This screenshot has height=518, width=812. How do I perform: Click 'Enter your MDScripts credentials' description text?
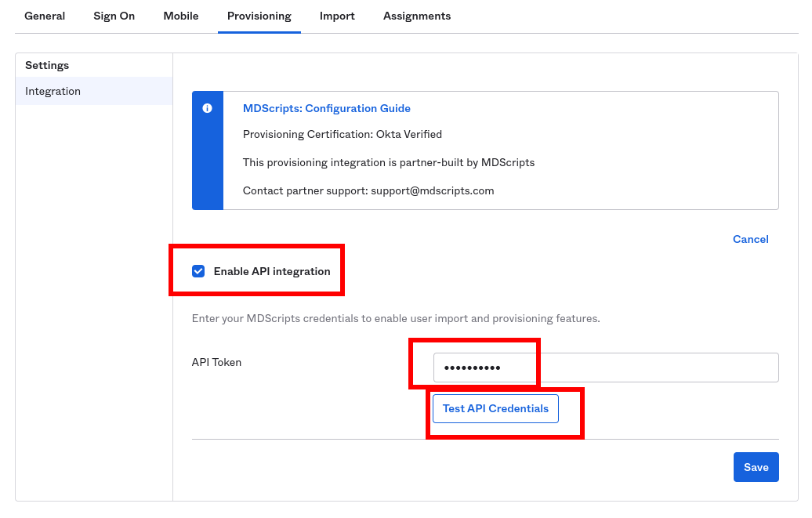coord(396,319)
